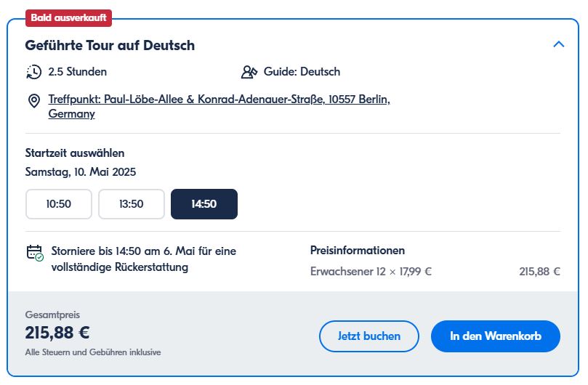Click the guide language icon

pyautogui.click(x=249, y=72)
